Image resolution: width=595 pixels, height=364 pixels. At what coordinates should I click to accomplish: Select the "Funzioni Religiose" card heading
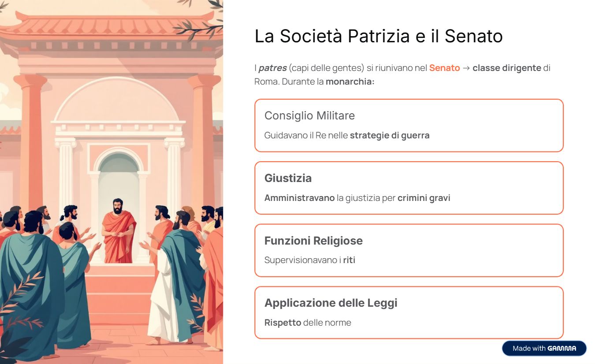click(x=313, y=241)
